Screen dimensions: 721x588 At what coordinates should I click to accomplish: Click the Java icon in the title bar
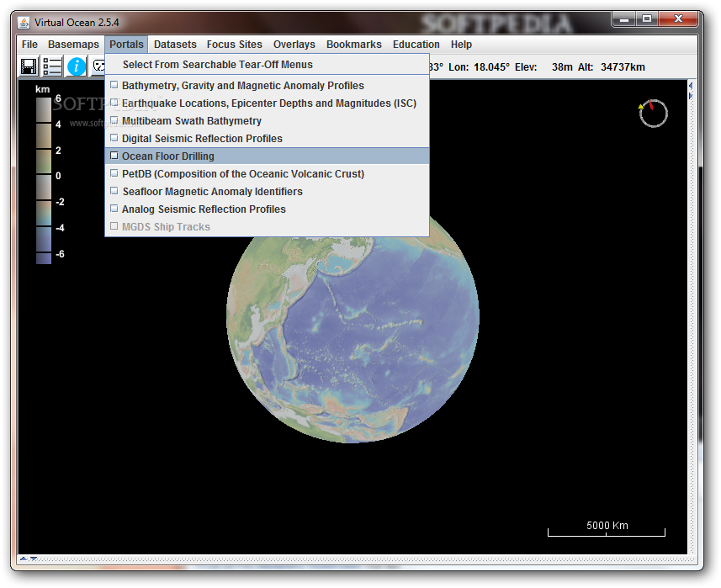24,22
